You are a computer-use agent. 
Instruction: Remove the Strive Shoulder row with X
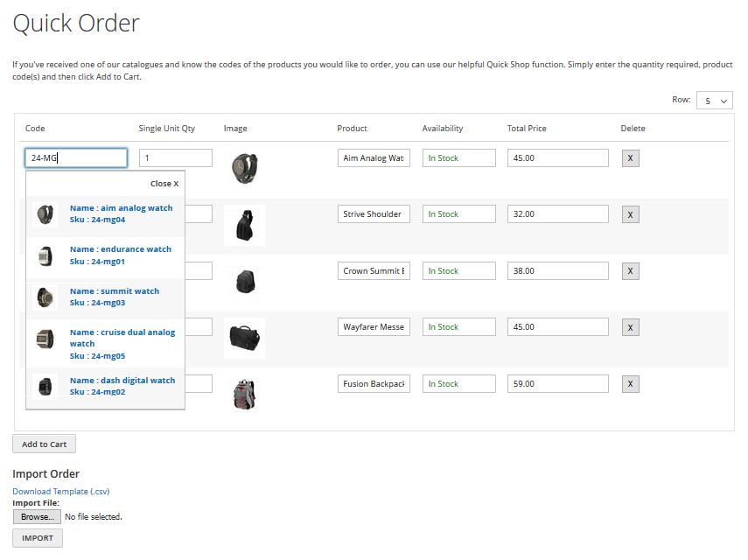[x=630, y=214]
